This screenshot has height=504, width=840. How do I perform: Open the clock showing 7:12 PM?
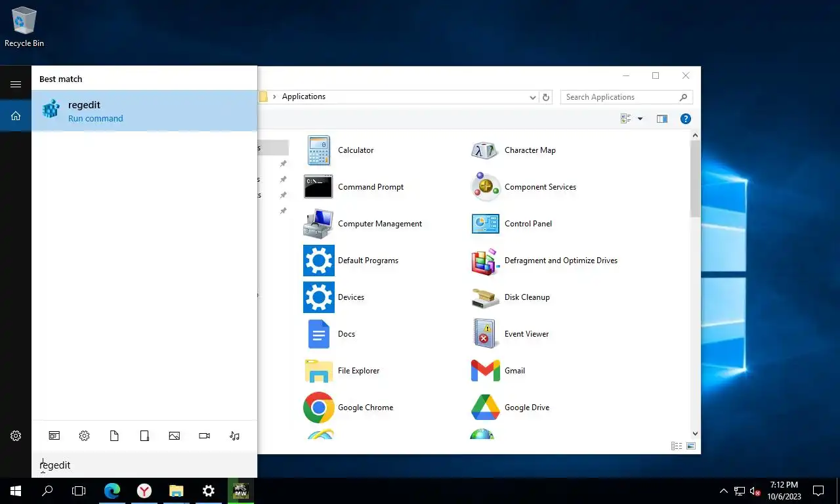coord(784,491)
